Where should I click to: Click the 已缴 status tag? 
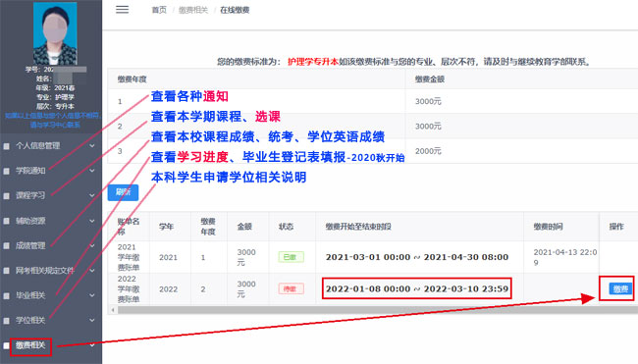pyautogui.click(x=291, y=257)
